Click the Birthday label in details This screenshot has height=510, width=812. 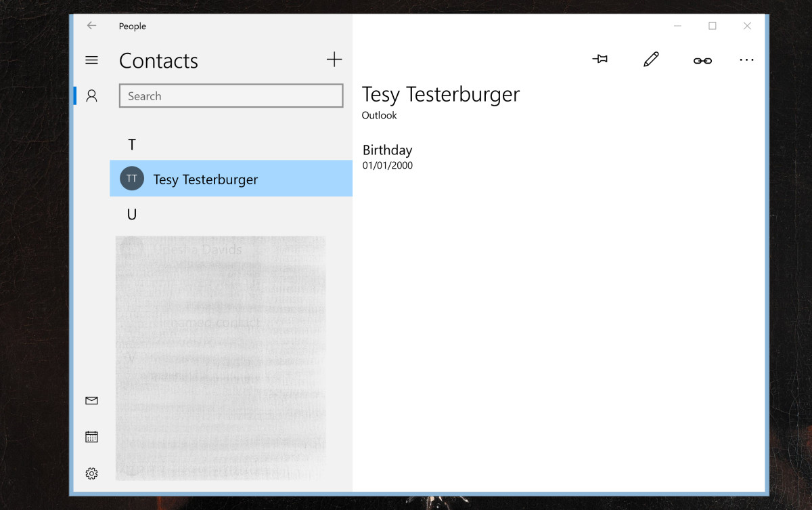tap(388, 150)
